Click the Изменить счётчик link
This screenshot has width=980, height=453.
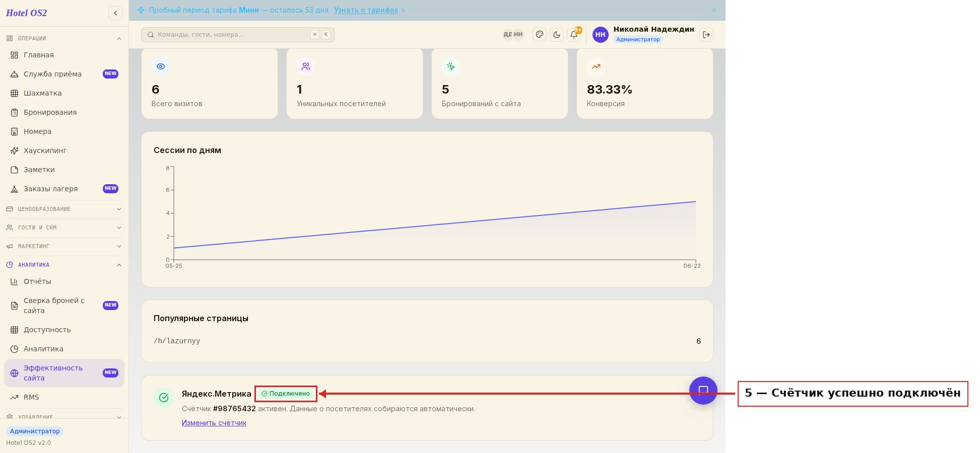(x=214, y=423)
